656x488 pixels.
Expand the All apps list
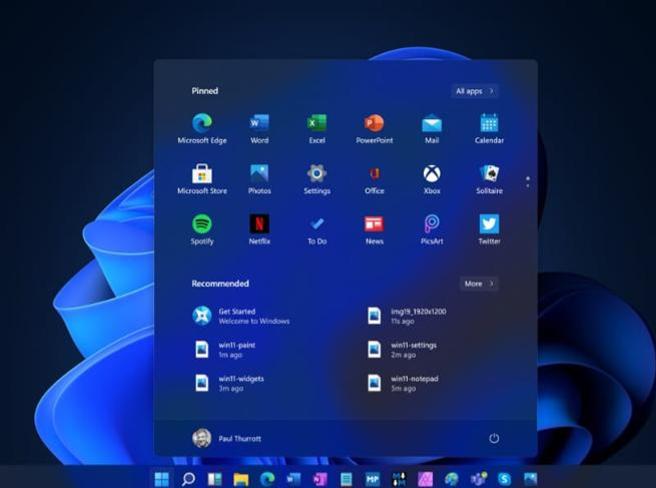(x=474, y=91)
